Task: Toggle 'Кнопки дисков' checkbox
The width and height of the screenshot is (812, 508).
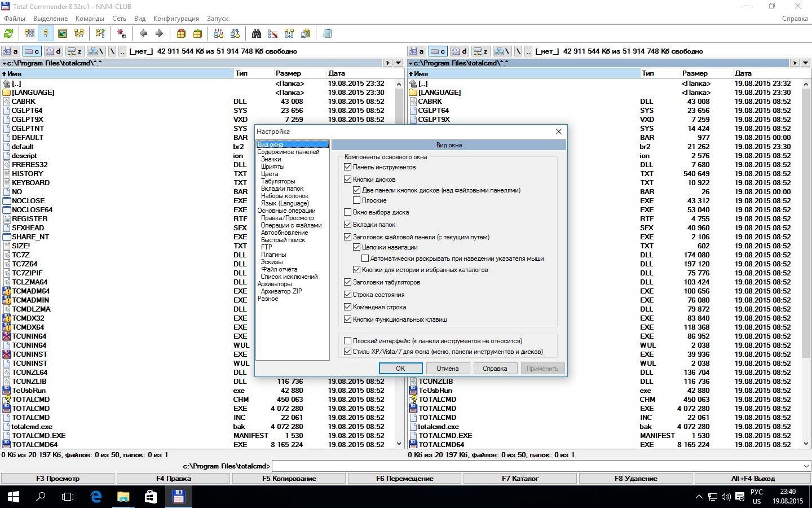Action: [348, 179]
